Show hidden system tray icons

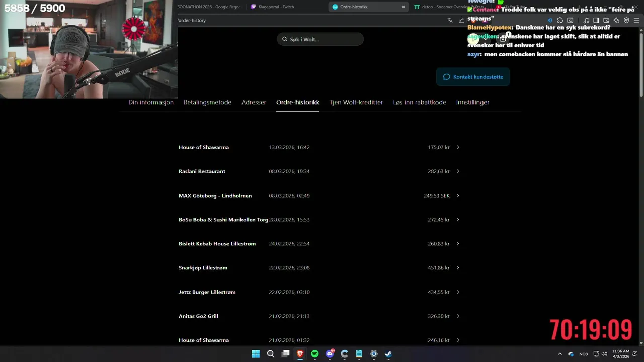(560, 354)
